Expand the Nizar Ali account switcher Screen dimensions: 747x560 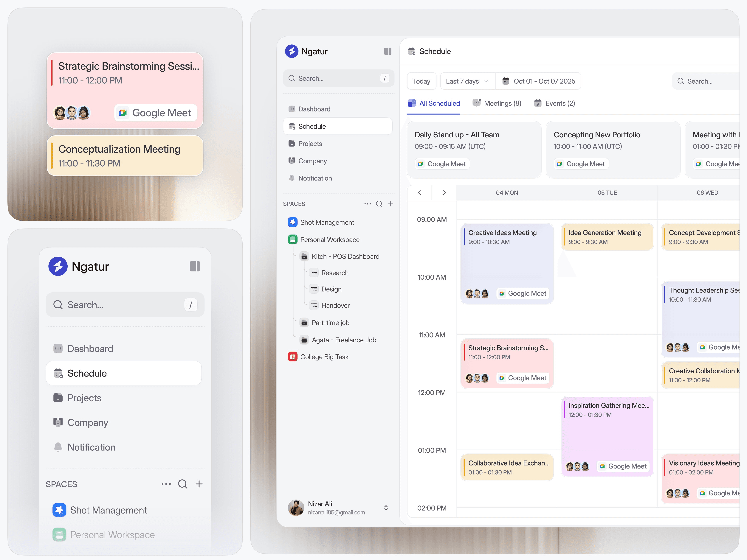tap(386, 508)
